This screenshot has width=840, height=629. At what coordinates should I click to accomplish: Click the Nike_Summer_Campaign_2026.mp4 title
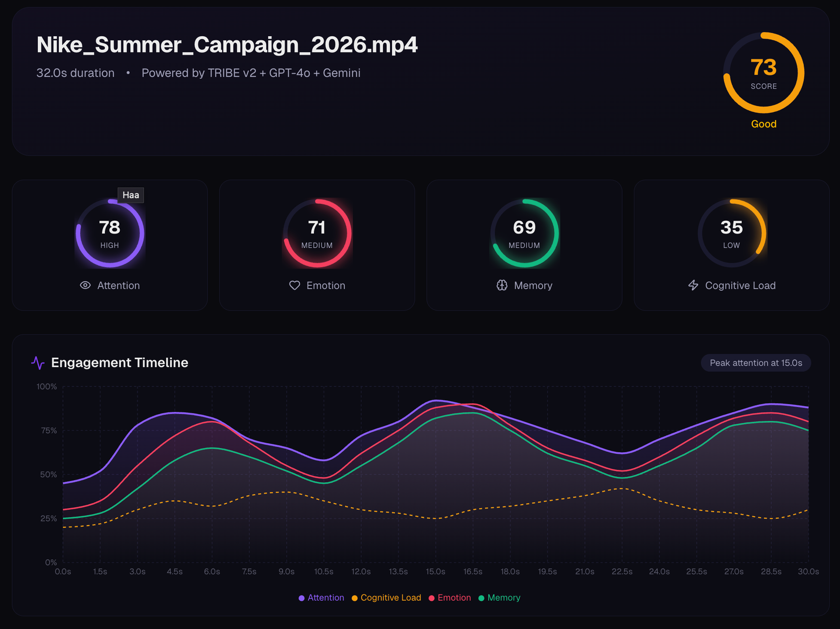click(227, 45)
